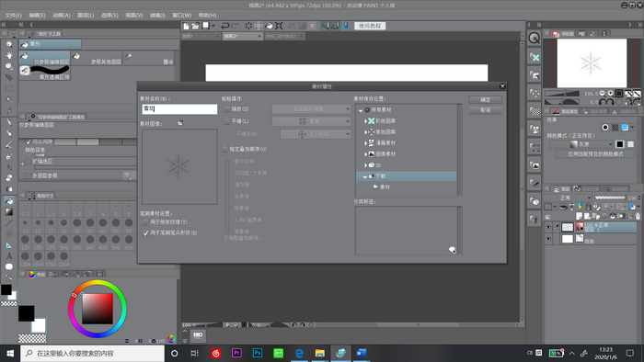Open File Explorer from taskbar
644x362 pixels.
point(319,353)
